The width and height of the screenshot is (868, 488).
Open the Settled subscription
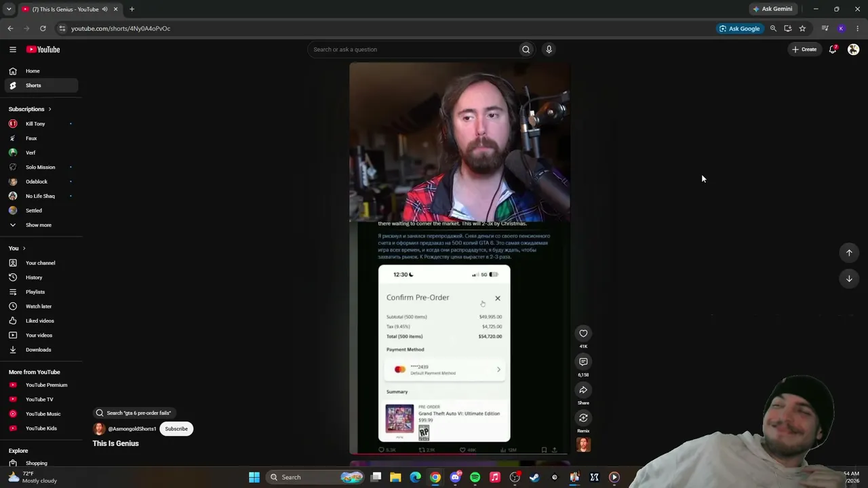pos(40,211)
